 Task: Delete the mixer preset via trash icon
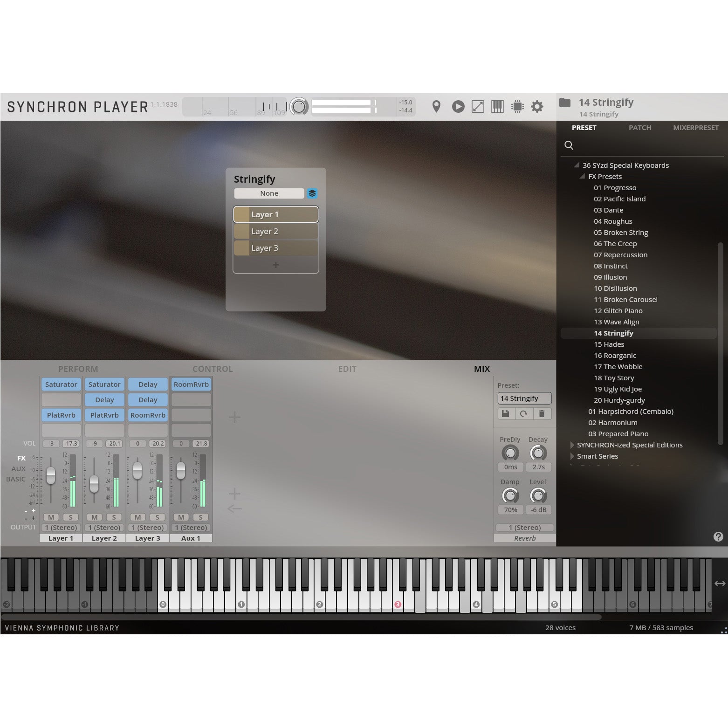(543, 413)
